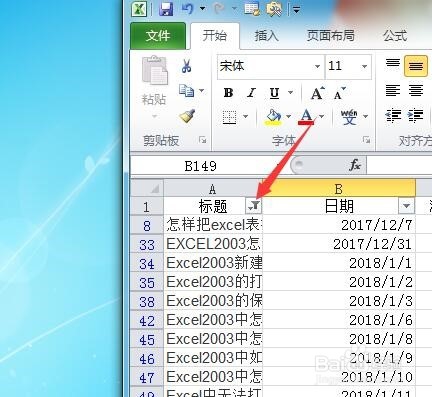The width and height of the screenshot is (432, 397).
Task: Click the Increase Font Size icon
Action: click(x=317, y=93)
